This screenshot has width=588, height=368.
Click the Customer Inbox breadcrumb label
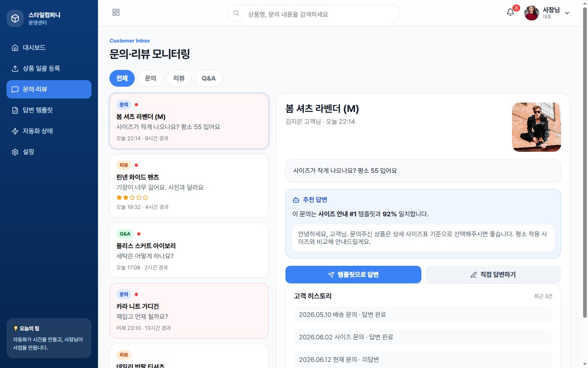[129, 41]
